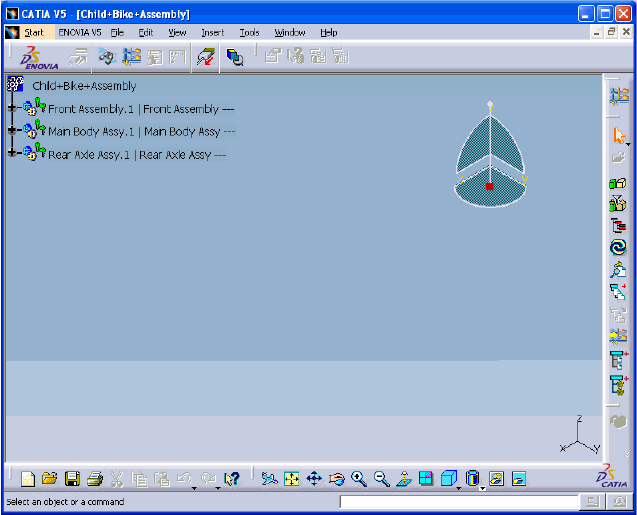This screenshot has height=515, width=637.
Task: Click the blue spiral Update icon
Action: pyautogui.click(x=617, y=246)
